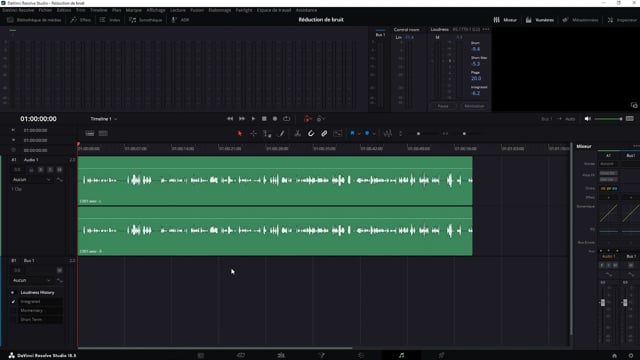
Task: Mute monitoring with the speaker icon
Action: [587, 119]
